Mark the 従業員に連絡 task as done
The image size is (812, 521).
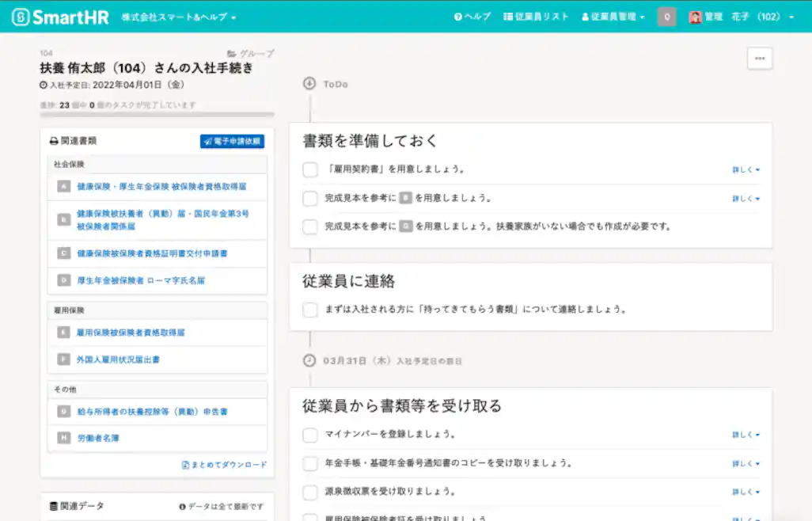click(309, 310)
